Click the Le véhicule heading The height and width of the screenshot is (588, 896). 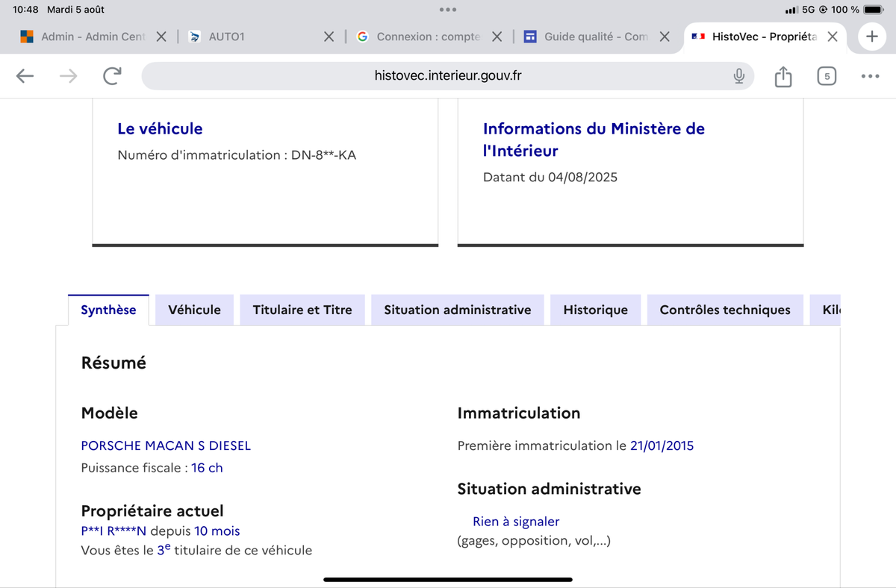pos(160,128)
